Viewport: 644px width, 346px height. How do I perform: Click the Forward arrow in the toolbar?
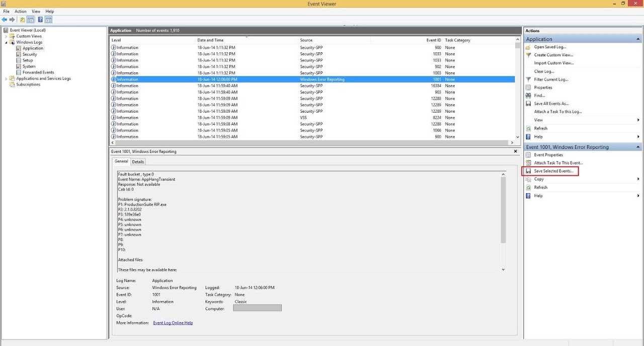click(x=12, y=20)
